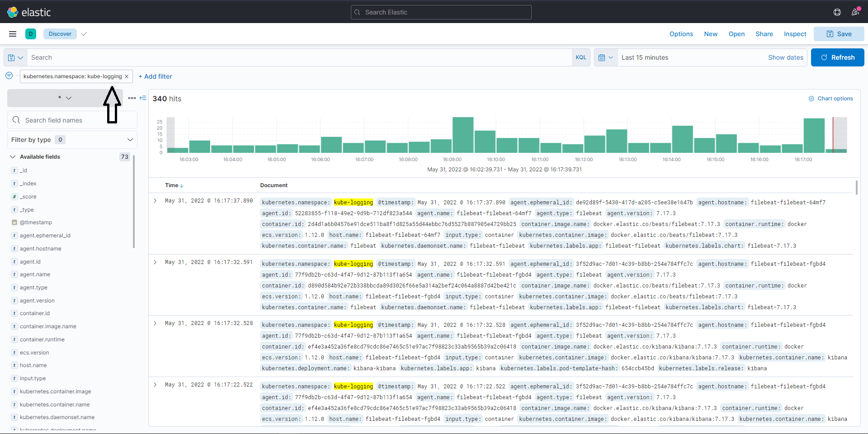Open the help menu icon in header

837,12
